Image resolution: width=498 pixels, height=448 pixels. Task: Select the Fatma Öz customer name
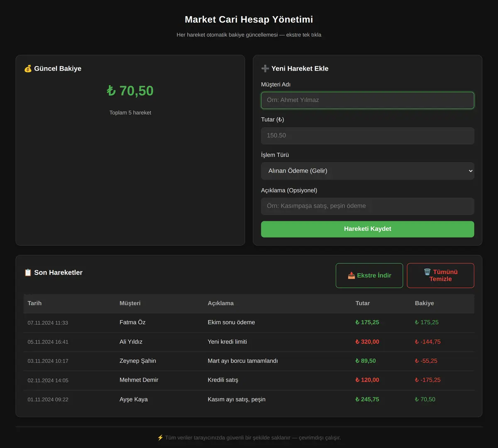click(132, 322)
